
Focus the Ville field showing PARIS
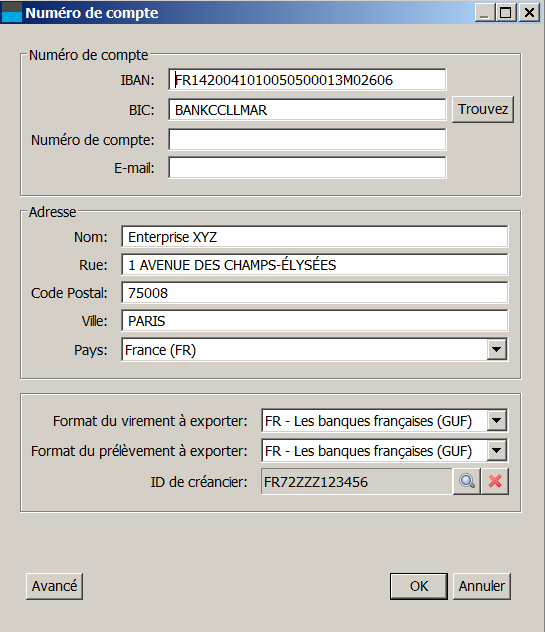(314, 321)
